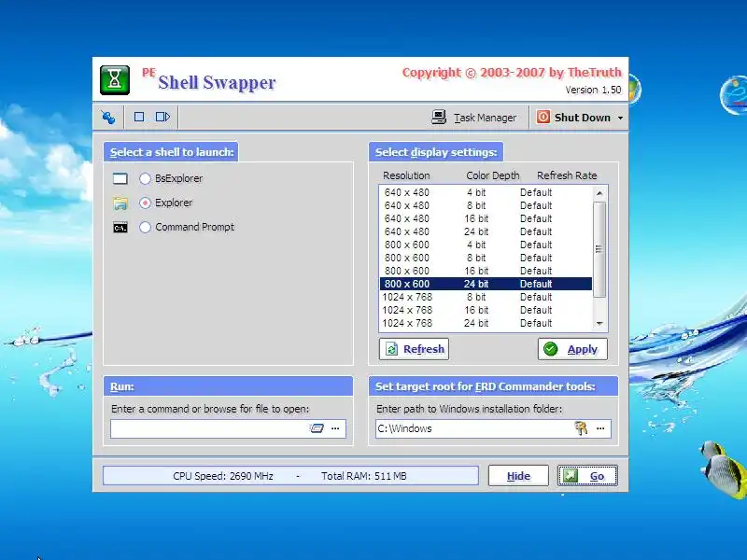Select 800 x 600 8 bit display mode
The width and height of the screenshot is (747, 560).
486,259
